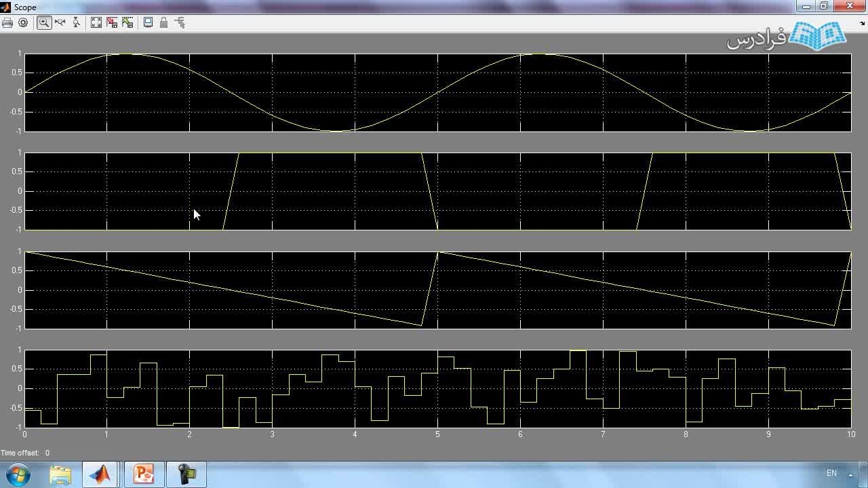This screenshot has height=488, width=868.
Task: Open the Signal selection tool
Action: click(x=180, y=22)
